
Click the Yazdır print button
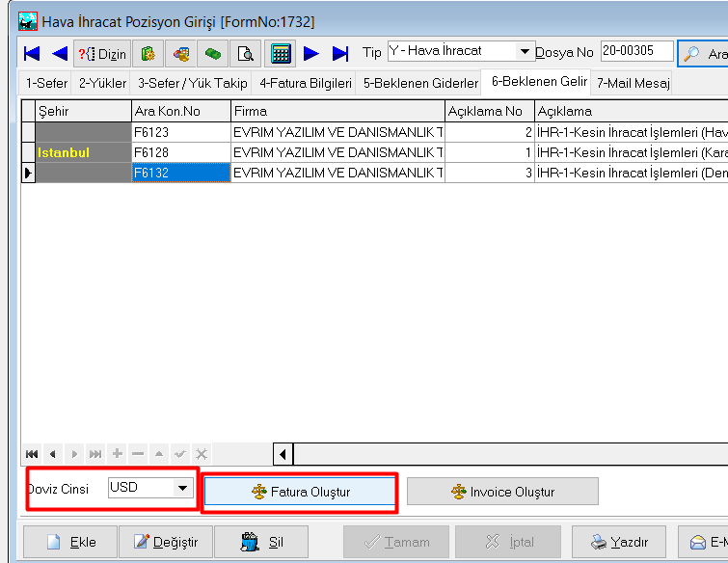coord(619,542)
